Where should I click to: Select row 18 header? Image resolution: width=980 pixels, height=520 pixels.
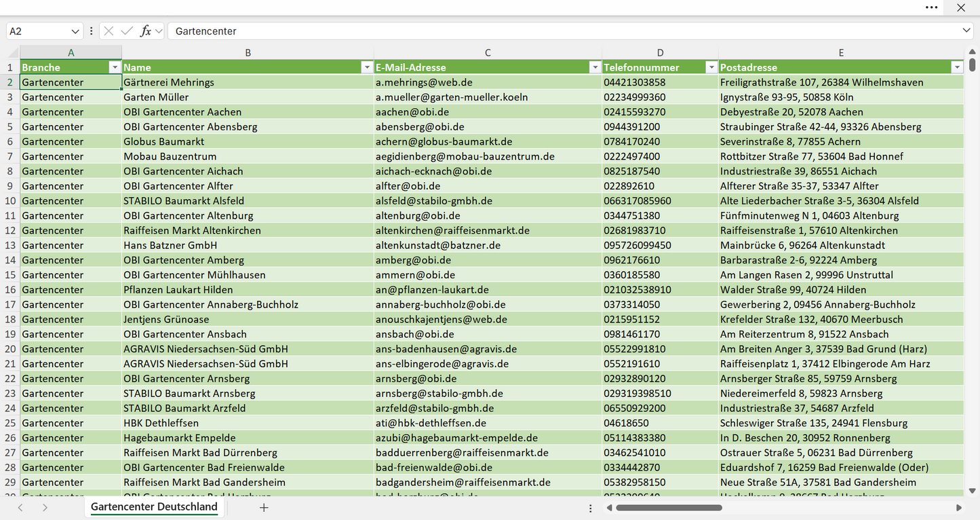click(x=10, y=319)
